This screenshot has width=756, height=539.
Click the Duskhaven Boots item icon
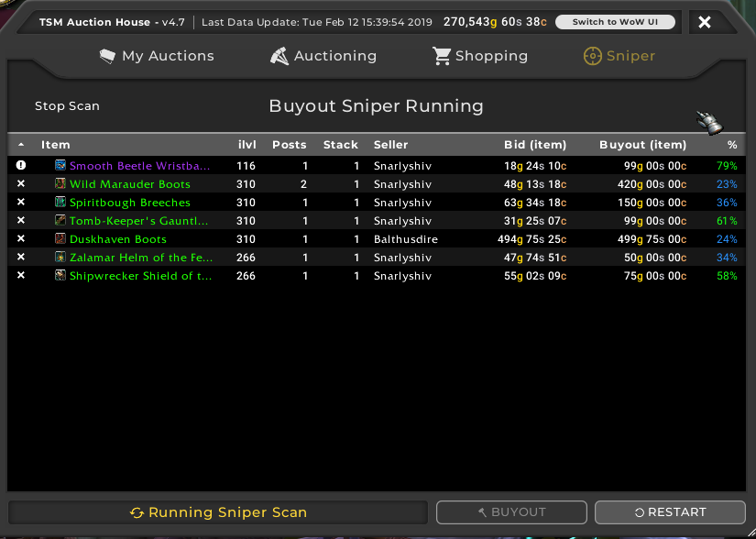pos(60,239)
